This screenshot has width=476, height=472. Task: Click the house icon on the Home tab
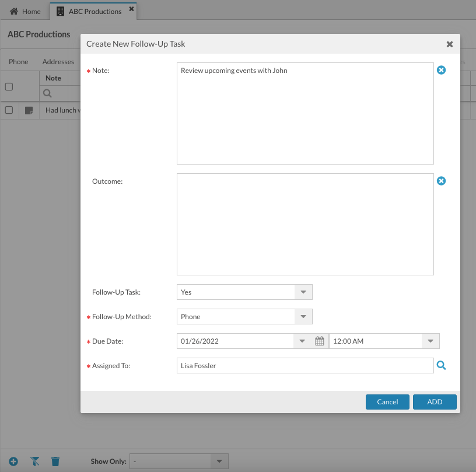(x=13, y=11)
